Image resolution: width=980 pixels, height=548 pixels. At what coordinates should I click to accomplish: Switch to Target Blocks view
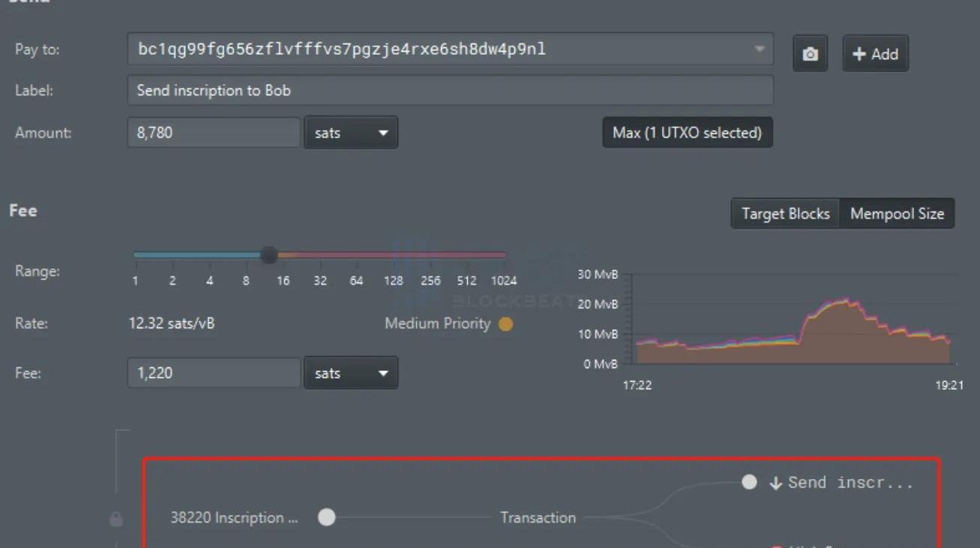(785, 214)
